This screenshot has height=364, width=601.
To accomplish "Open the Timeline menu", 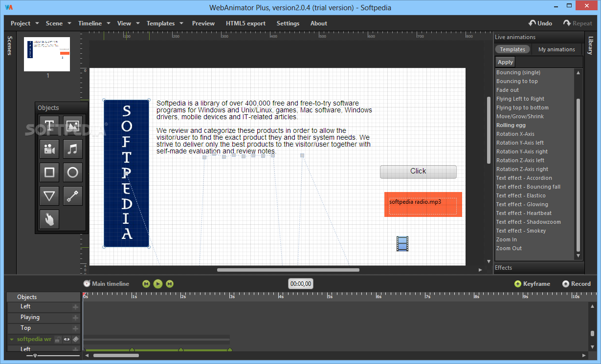I will click(x=94, y=23).
